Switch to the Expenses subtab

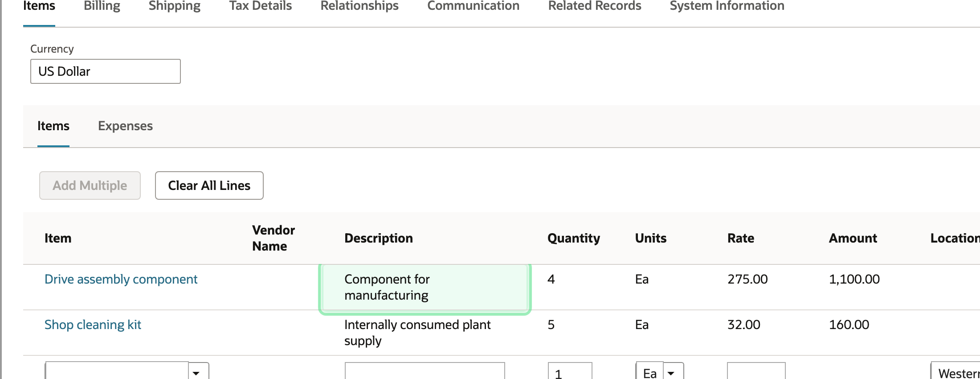coord(125,126)
